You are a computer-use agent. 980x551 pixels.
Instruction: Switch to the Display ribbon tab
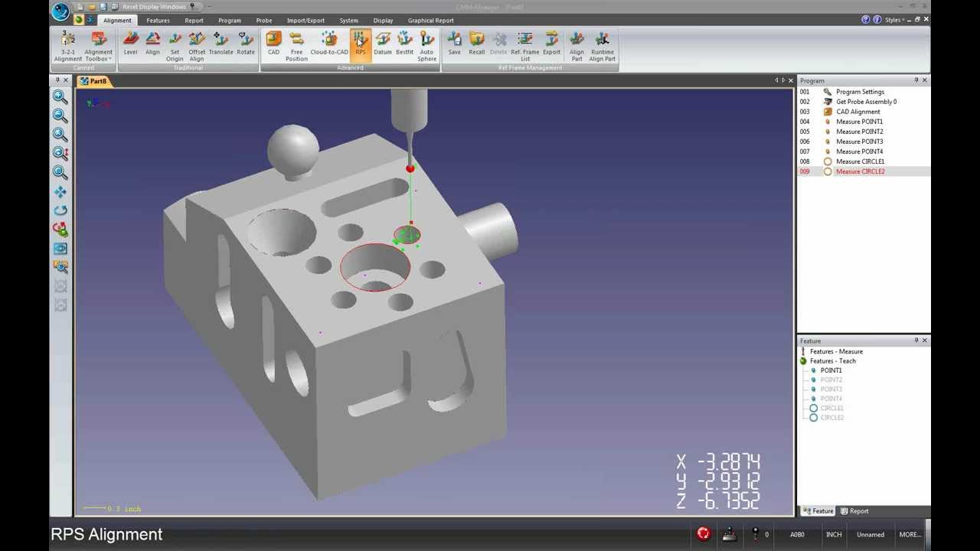[383, 21]
